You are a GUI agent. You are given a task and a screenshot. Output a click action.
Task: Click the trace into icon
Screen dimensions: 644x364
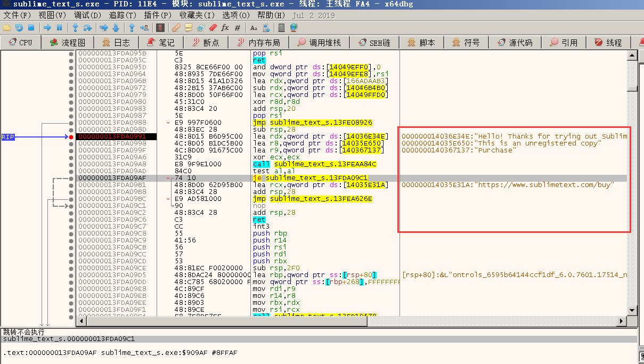(x=104, y=27)
